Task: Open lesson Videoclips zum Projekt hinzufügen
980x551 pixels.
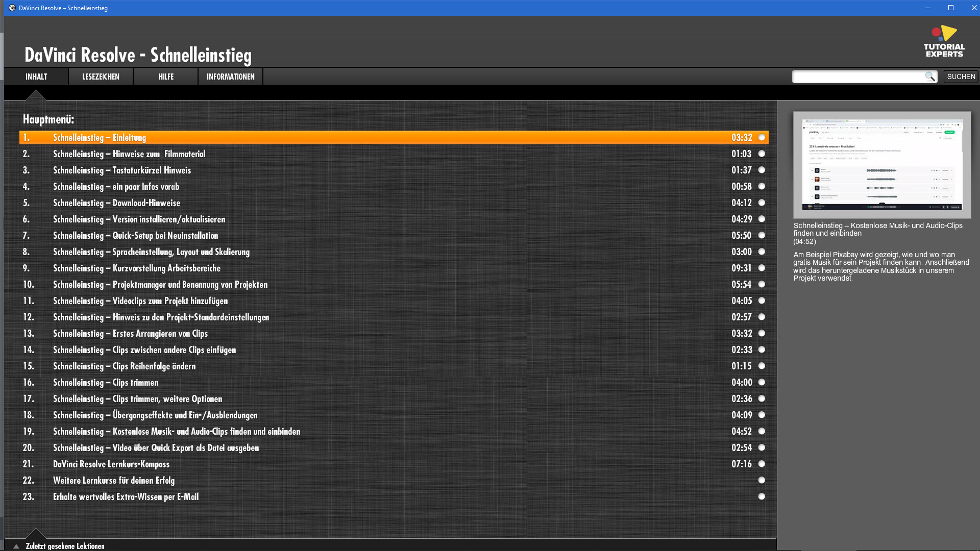Action: click(394, 300)
